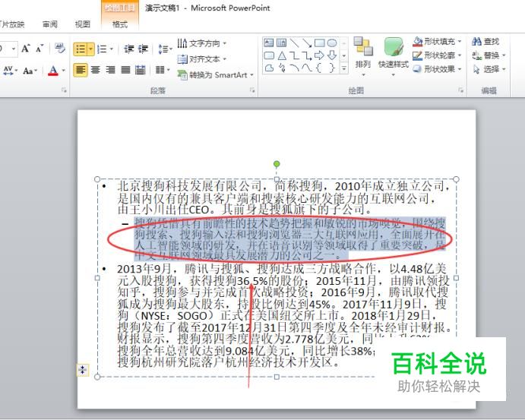Select the oval shape

pyautogui.click(x=332, y=43)
